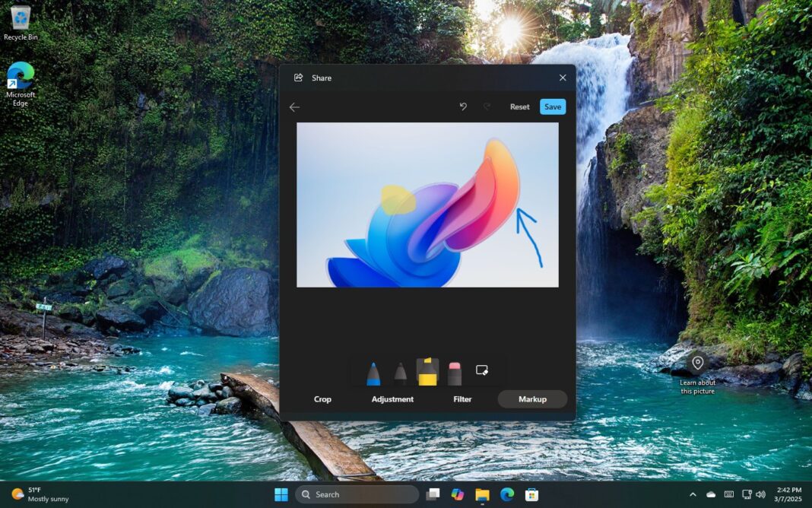Select the eraser tool
The width and height of the screenshot is (812, 508).
tap(455, 371)
